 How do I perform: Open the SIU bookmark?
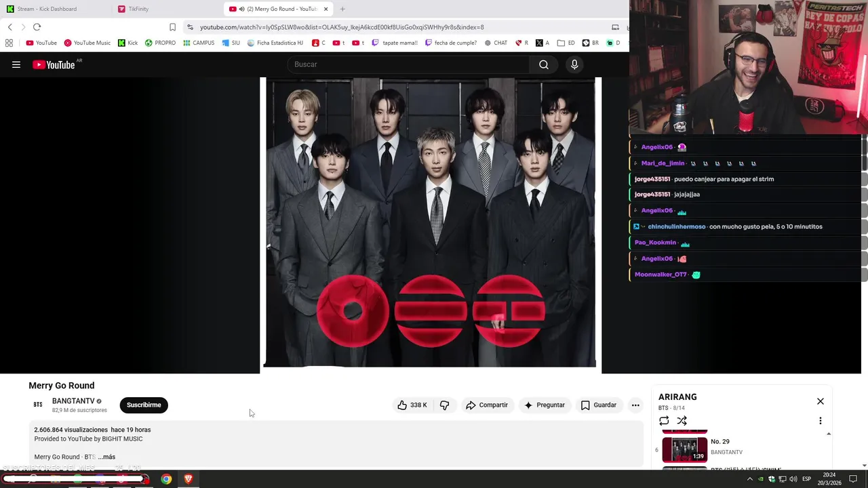click(231, 43)
